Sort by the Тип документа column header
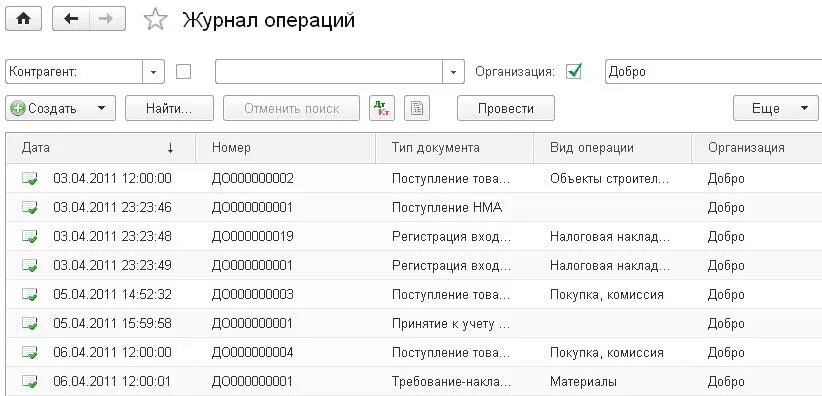The image size is (822, 396). click(x=455, y=148)
